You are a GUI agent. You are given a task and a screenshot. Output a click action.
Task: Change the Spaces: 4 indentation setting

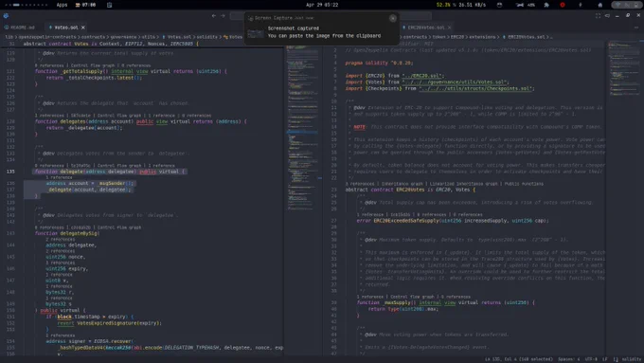(568, 359)
